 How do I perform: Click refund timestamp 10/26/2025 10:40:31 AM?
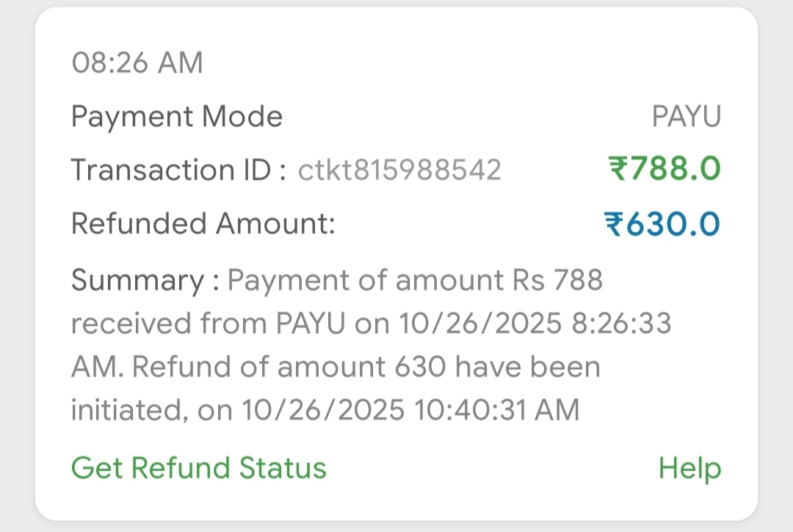(x=410, y=409)
